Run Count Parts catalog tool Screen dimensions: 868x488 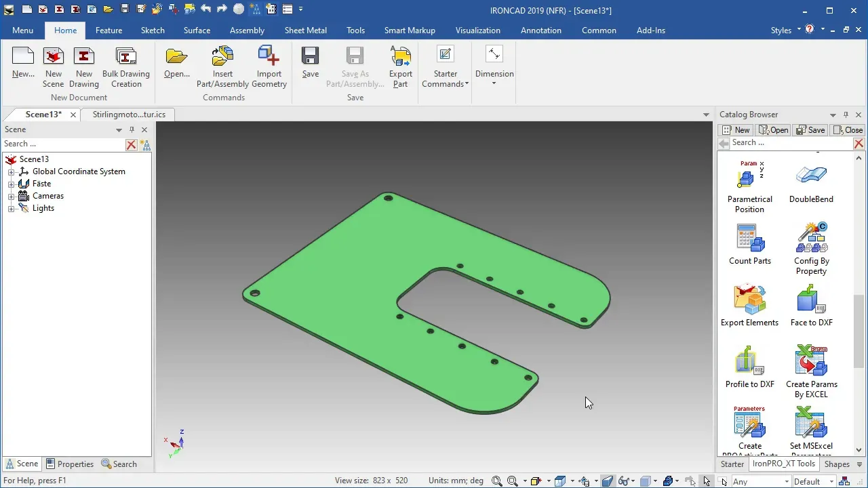coord(749,244)
